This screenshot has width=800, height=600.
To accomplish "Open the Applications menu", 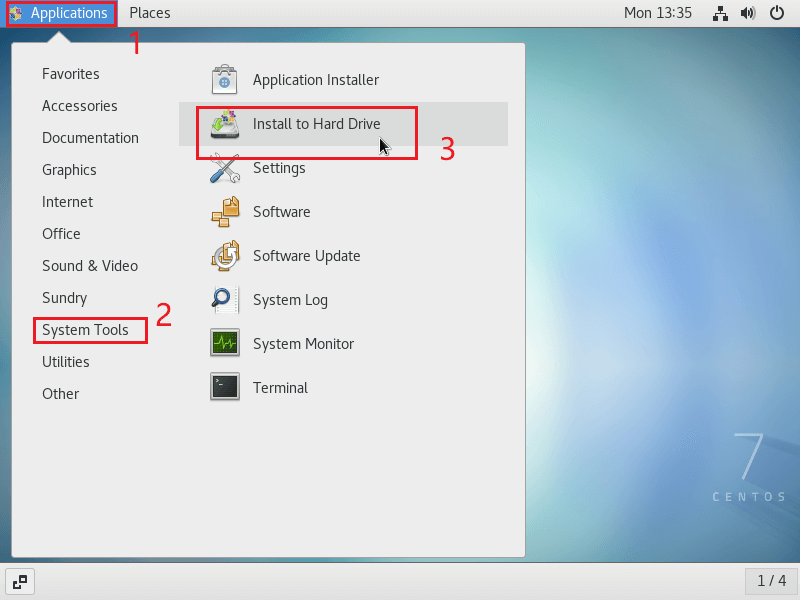I will tap(61, 13).
